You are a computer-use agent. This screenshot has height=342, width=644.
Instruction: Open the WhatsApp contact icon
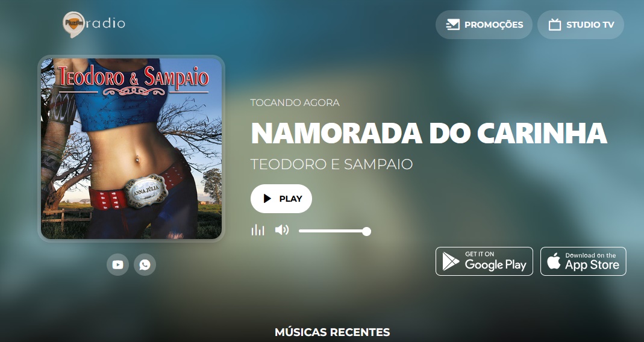tap(145, 265)
